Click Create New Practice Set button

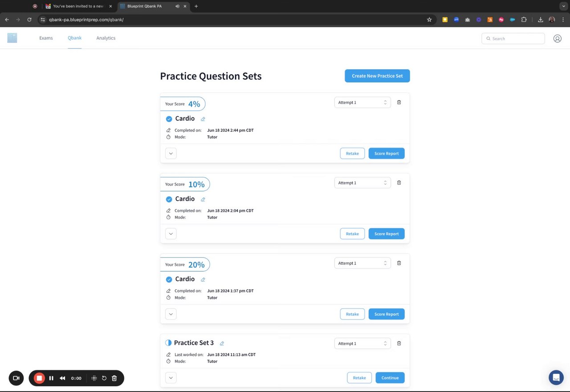coord(377,76)
